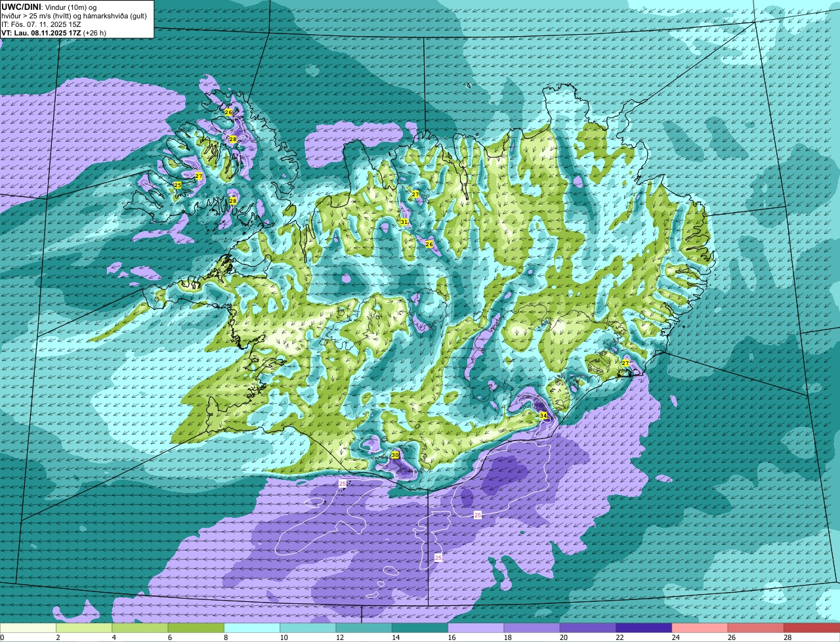Click the 22–24 m/s dark indigo legend swatch
Image resolution: width=840 pixels, height=642 pixels.
coord(644,628)
